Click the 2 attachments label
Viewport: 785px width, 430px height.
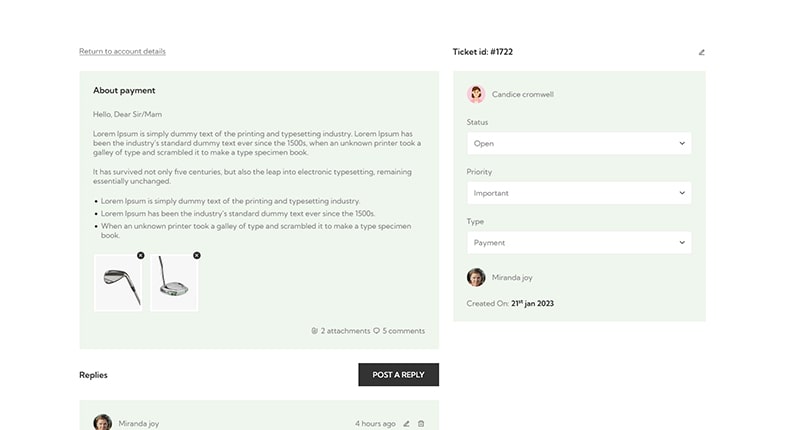point(345,331)
